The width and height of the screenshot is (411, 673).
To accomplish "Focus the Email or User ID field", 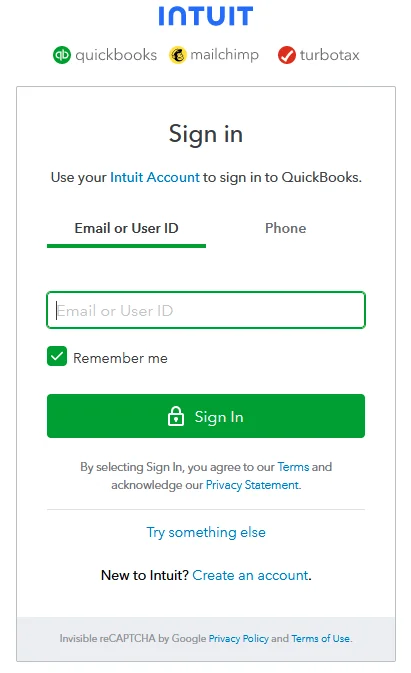I will 206,310.
